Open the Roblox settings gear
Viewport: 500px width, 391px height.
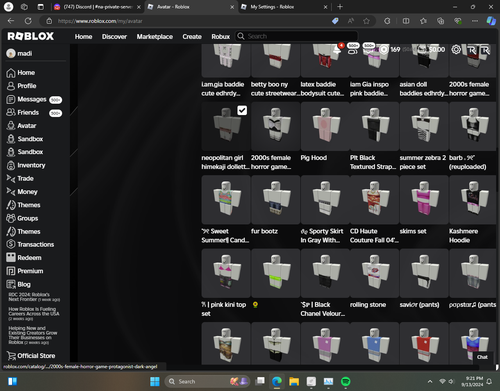(456, 50)
